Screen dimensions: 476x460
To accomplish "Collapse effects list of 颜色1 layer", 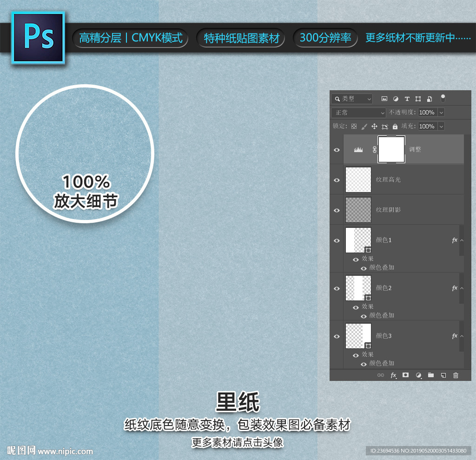I will point(462,240).
